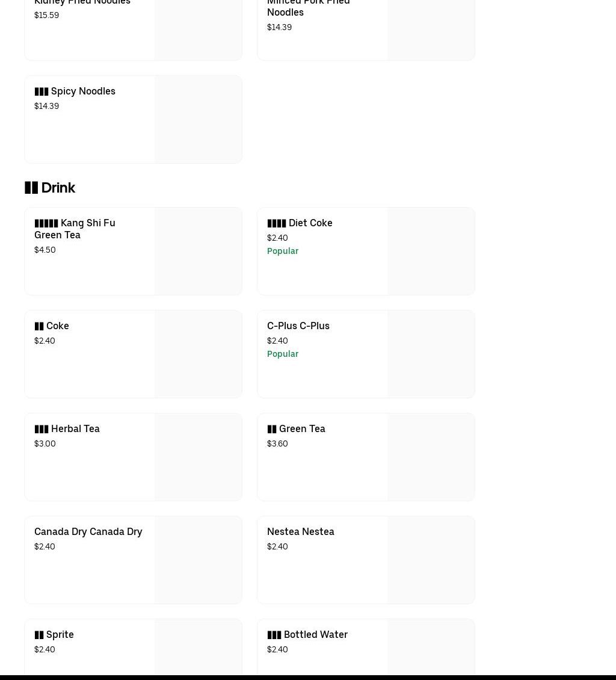Open the Kidney Fried Noodles item
Screen dimensions: 616x680
(82, 3)
